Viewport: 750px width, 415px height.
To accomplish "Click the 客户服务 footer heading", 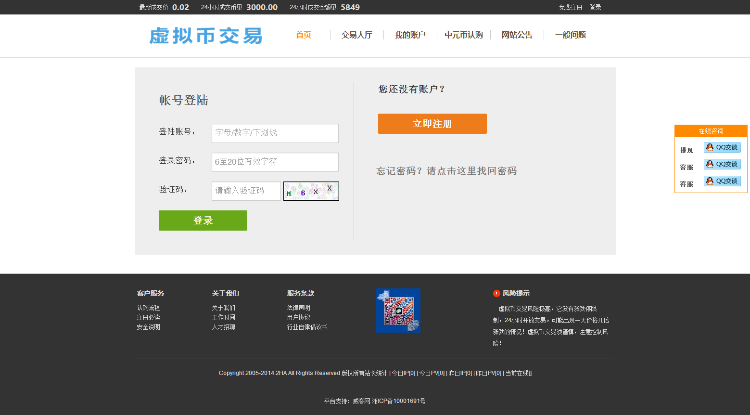I will tap(150, 293).
